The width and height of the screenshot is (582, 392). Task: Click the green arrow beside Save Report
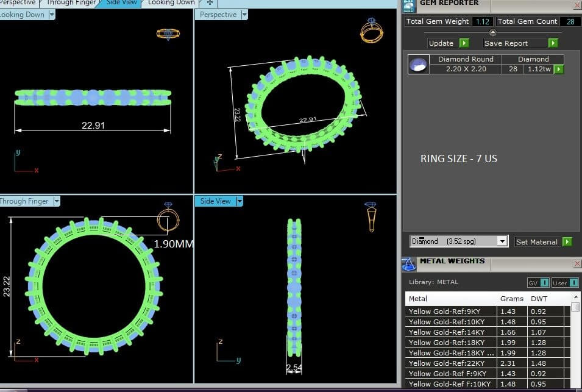[553, 43]
